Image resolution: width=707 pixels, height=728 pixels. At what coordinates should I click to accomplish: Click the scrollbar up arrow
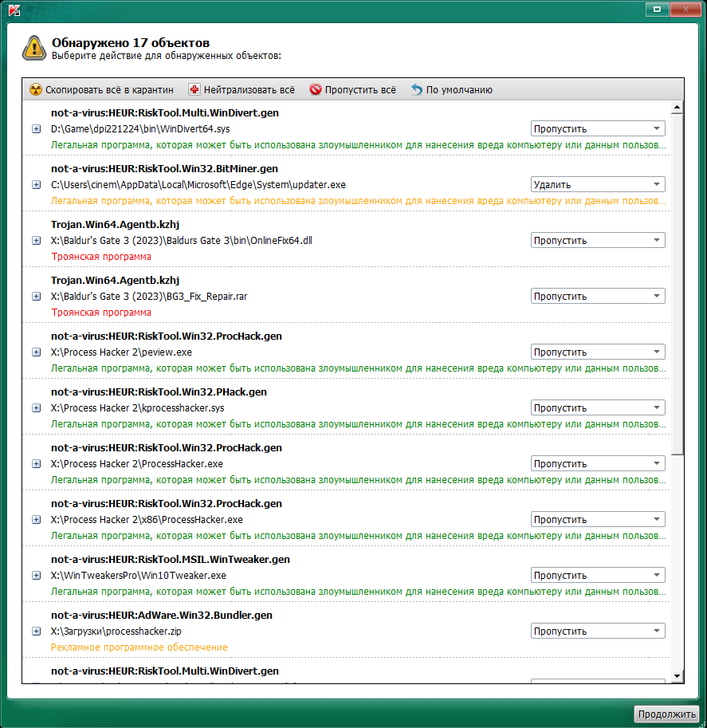(678, 108)
